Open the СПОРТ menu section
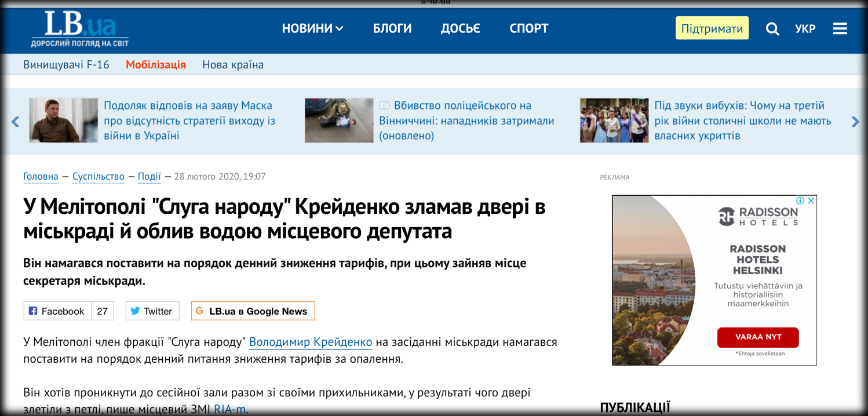 point(528,28)
